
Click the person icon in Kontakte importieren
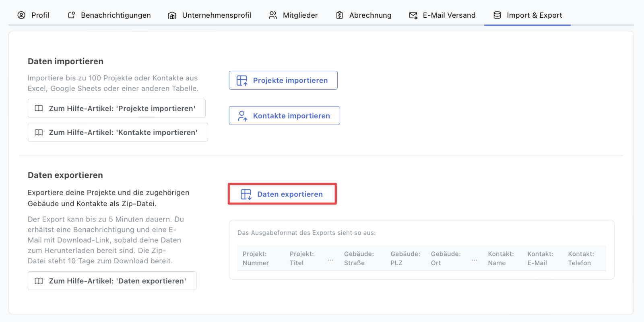tap(242, 116)
